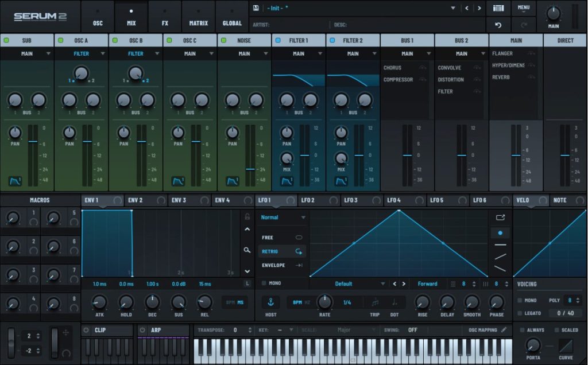Click the Forward LFO playback direction field
This screenshot has width=588, height=365.
(x=427, y=284)
